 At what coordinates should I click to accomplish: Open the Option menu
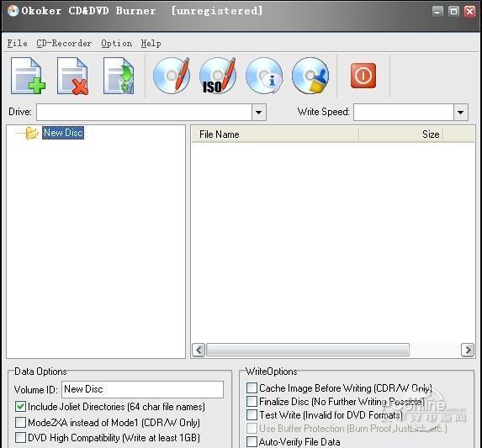116,44
